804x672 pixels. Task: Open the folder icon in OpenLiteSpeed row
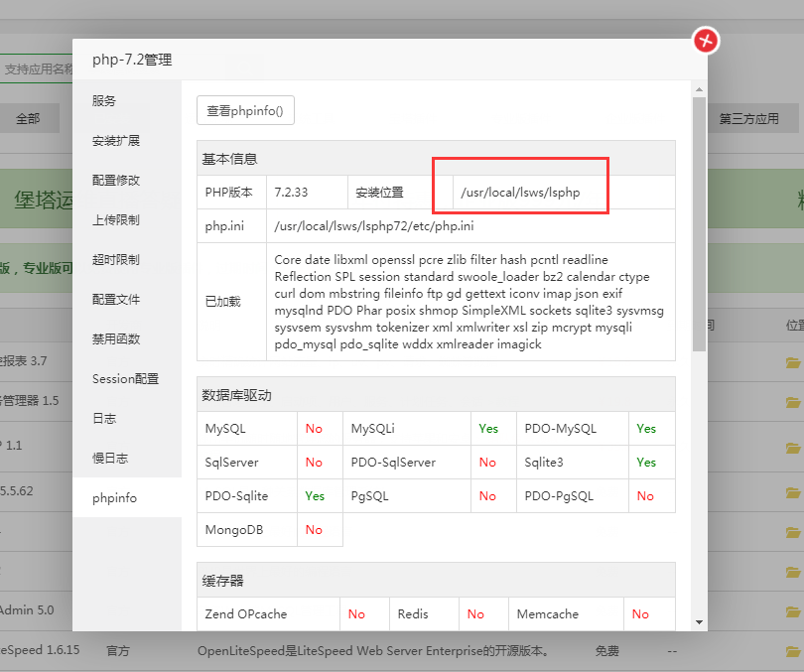792,651
